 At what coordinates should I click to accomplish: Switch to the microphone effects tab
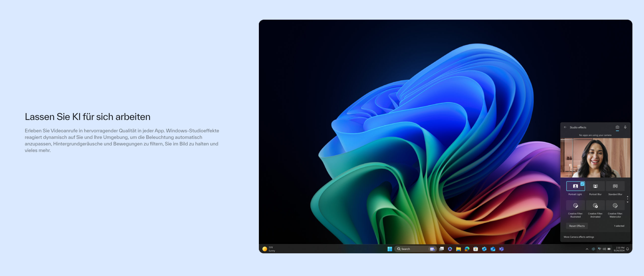pos(625,127)
